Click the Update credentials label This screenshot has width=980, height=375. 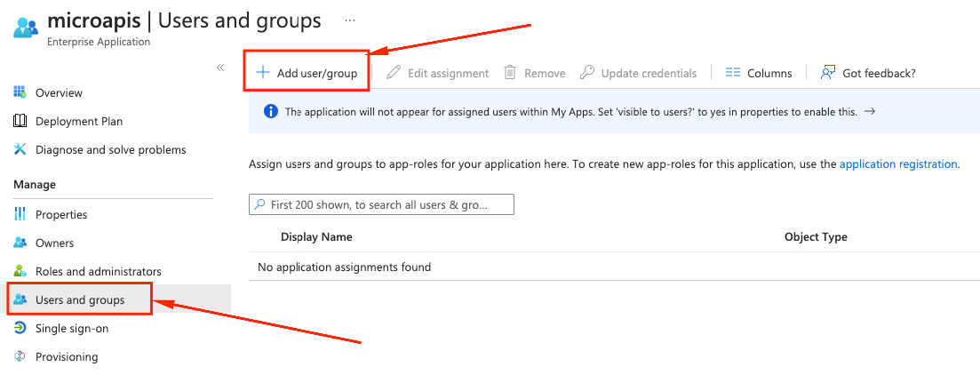[649, 73]
